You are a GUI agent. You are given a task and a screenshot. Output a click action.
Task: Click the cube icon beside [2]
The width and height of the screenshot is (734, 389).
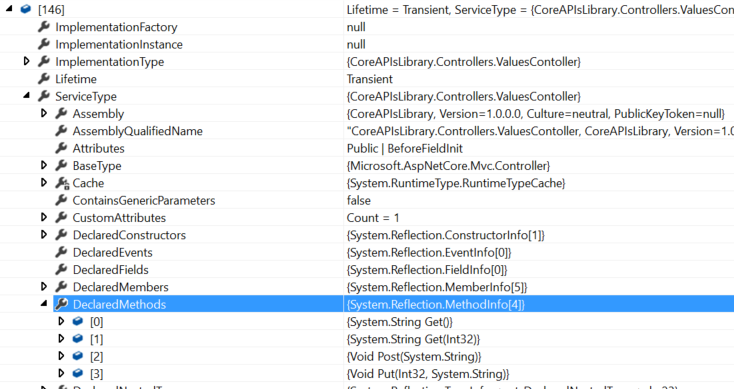coord(78,356)
